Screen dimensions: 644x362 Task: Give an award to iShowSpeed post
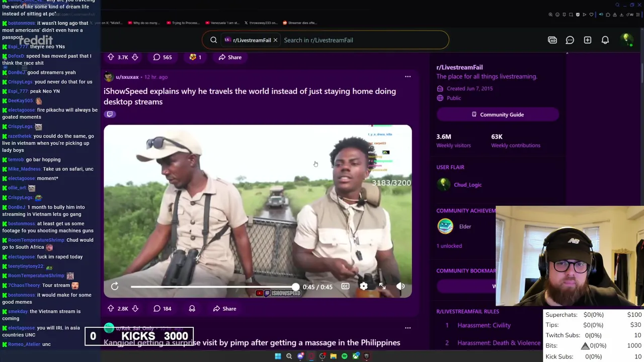pyautogui.click(x=192, y=309)
